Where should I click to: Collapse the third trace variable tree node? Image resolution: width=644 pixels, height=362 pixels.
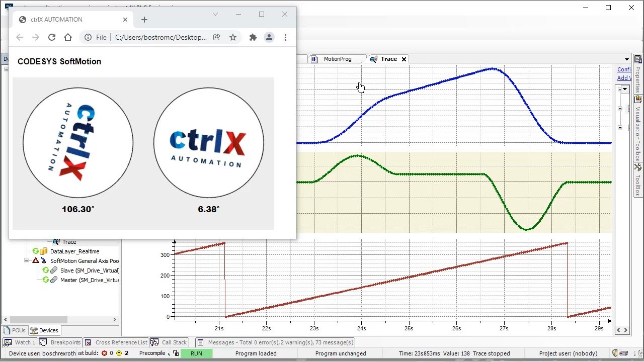coord(620,128)
